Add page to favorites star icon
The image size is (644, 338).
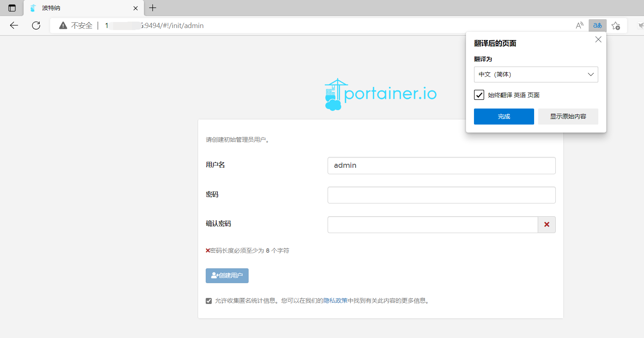[x=616, y=26]
